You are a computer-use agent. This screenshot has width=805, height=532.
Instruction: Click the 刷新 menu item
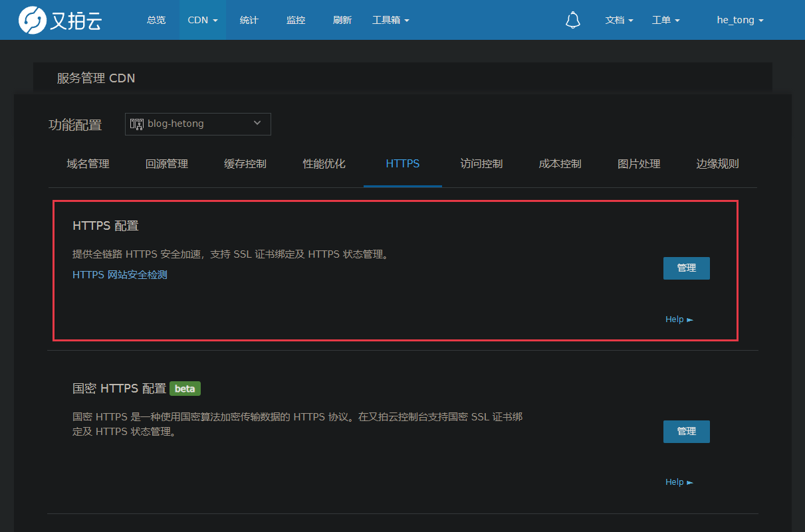tap(342, 20)
